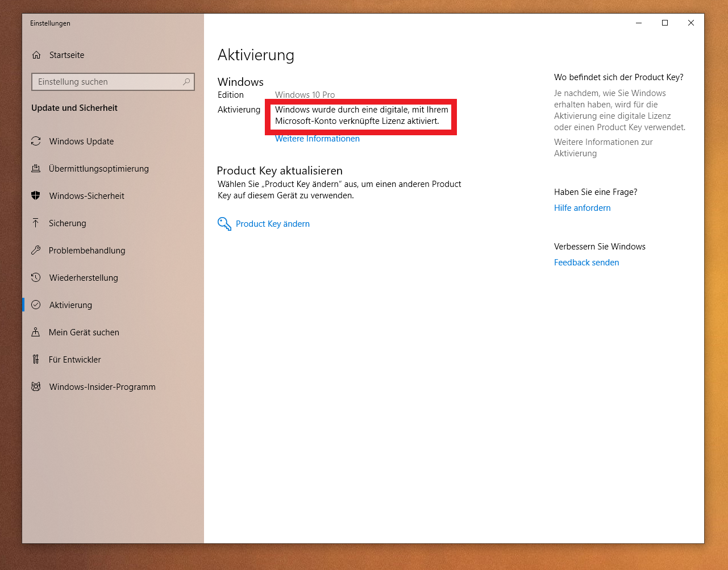Click the Update und Sicherheit header
The image size is (728, 570).
coord(74,108)
